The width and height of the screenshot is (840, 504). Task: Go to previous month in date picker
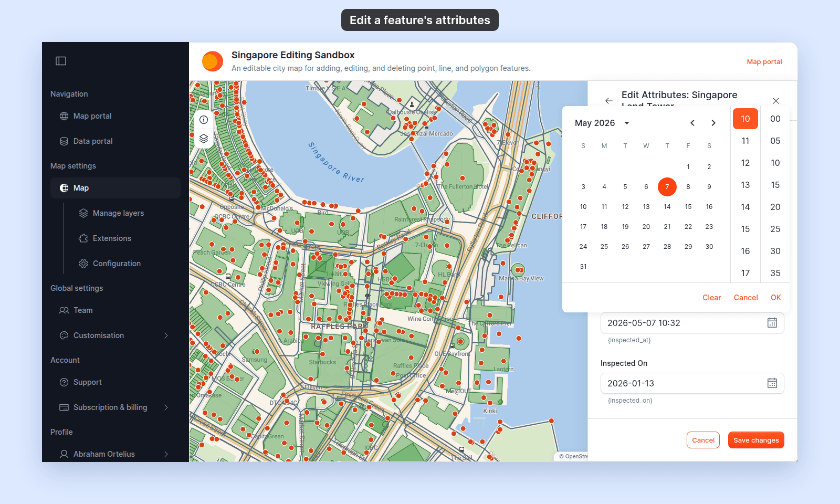click(692, 123)
